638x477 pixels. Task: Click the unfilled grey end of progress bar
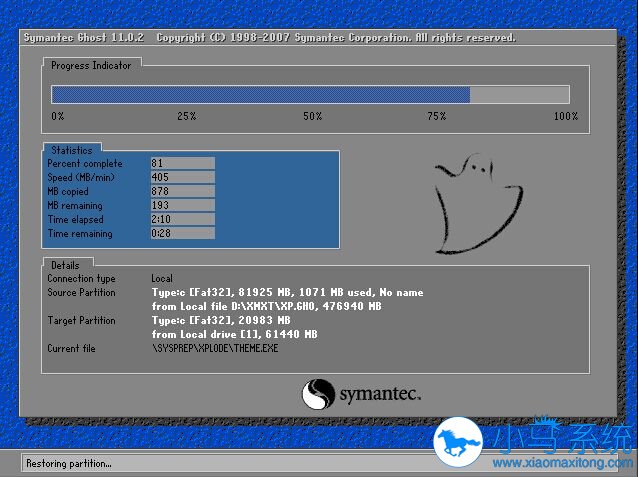[520, 94]
